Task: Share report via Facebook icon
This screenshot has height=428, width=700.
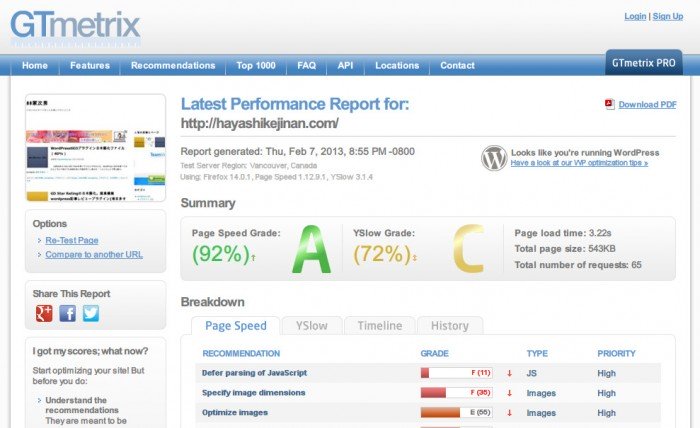Action: (68, 313)
